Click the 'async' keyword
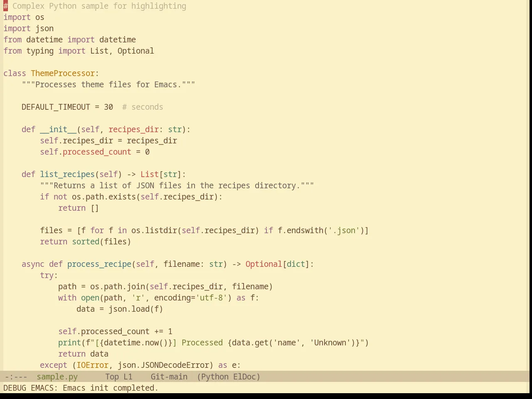 (33, 264)
